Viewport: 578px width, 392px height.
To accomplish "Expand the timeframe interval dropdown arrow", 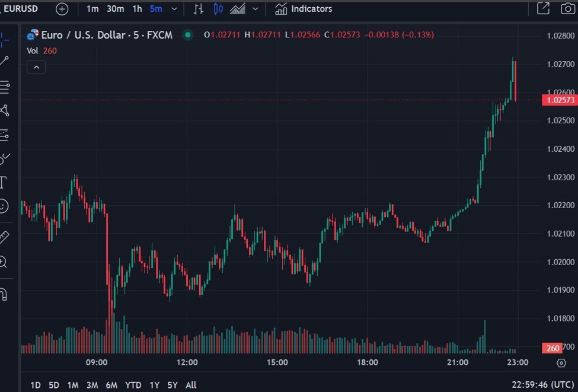I will (x=174, y=9).
